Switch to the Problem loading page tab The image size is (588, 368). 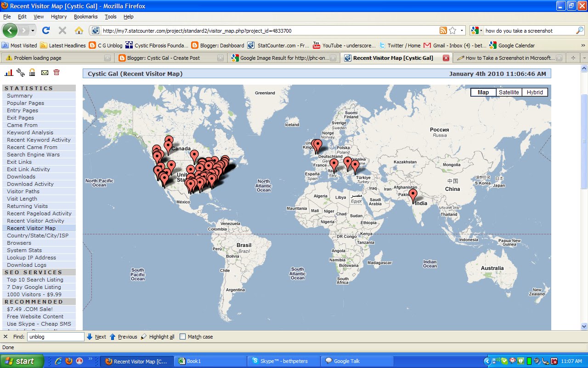(x=57, y=58)
